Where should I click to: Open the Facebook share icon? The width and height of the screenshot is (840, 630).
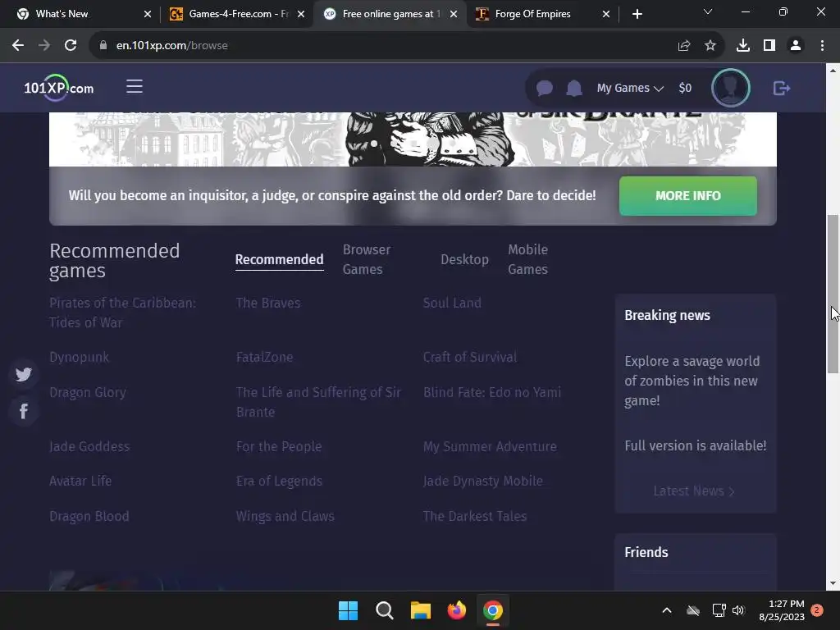tap(24, 412)
